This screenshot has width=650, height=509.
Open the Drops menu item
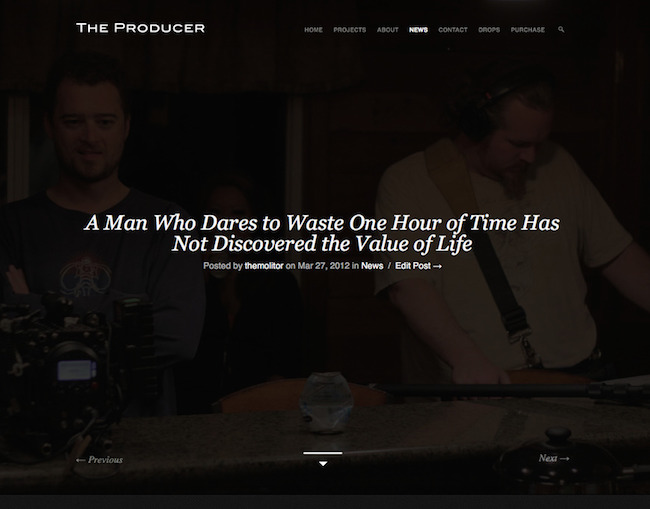(489, 30)
